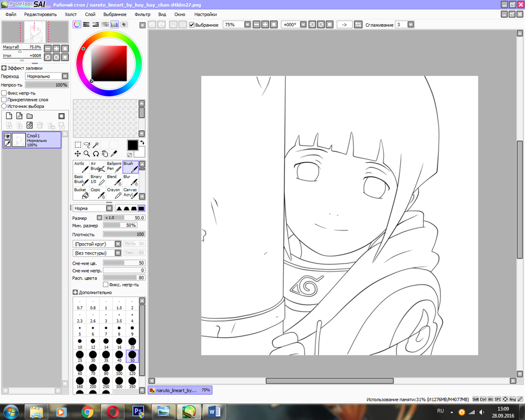The width and height of the screenshot is (525, 420).
Task: Choose the Copic marker tool
Action: (x=97, y=193)
